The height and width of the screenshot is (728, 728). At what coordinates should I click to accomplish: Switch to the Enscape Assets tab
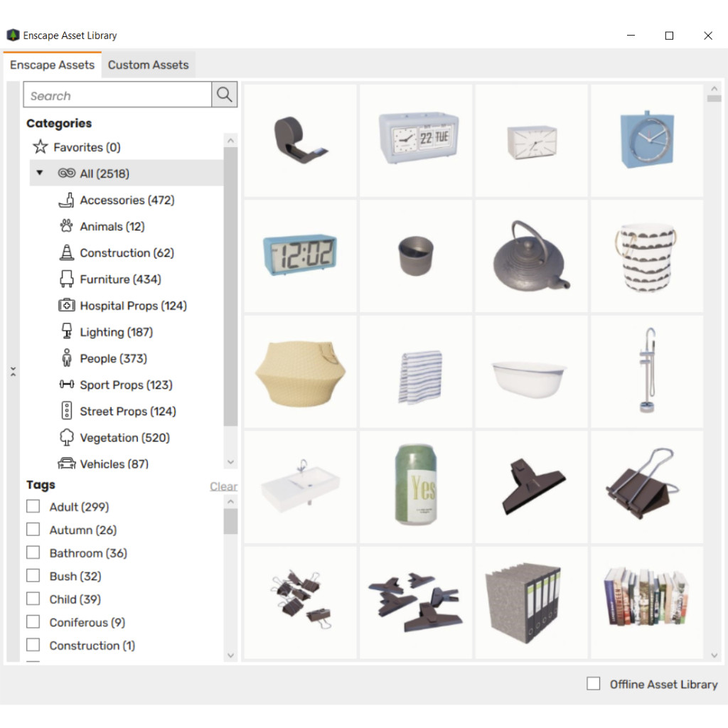(52, 65)
